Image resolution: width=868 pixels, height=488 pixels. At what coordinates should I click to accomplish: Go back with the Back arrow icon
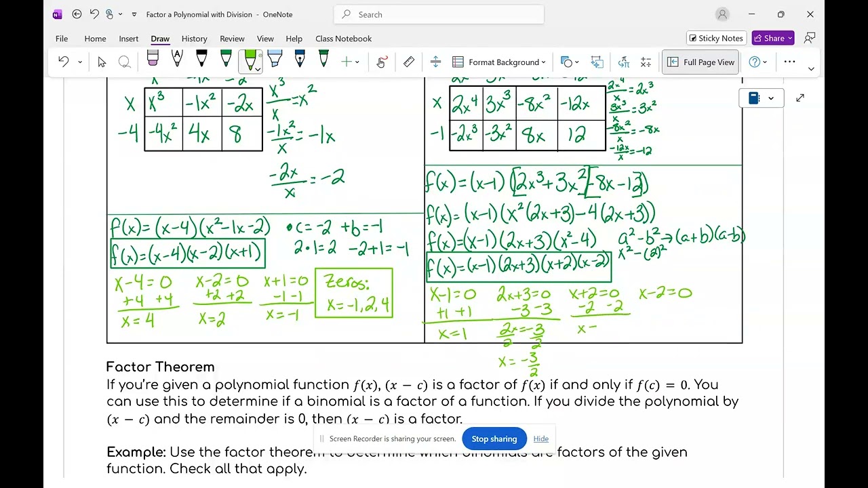tap(77, 14)
